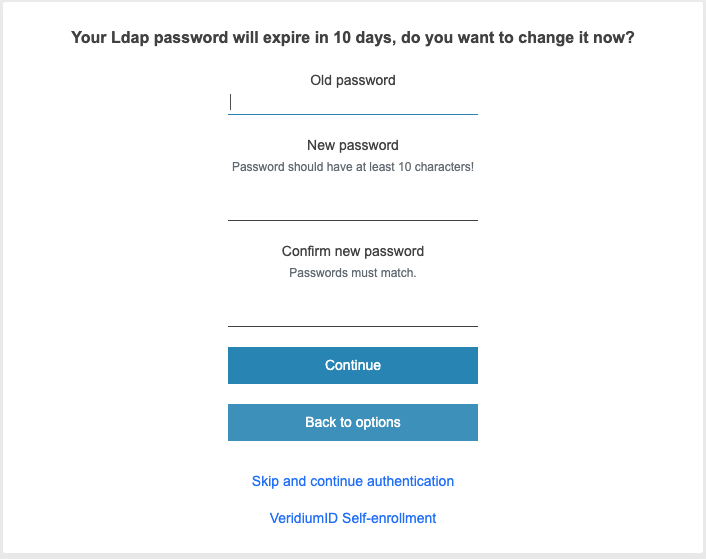Click the 10-character password requirement hint

[x=353, y=167]
